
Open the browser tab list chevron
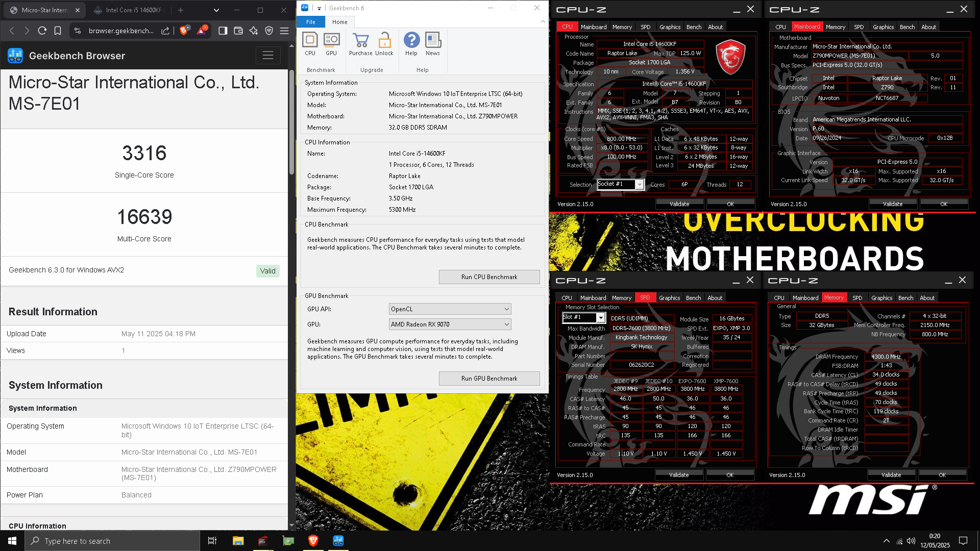pyautogui.click(x=216, y=10)
